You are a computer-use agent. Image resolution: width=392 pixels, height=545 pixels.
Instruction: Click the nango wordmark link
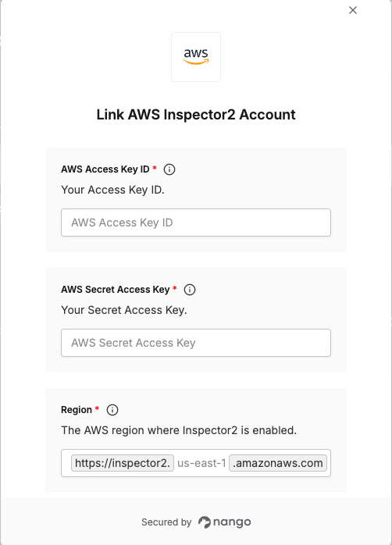pyautogui.click(x=232, y=522)
